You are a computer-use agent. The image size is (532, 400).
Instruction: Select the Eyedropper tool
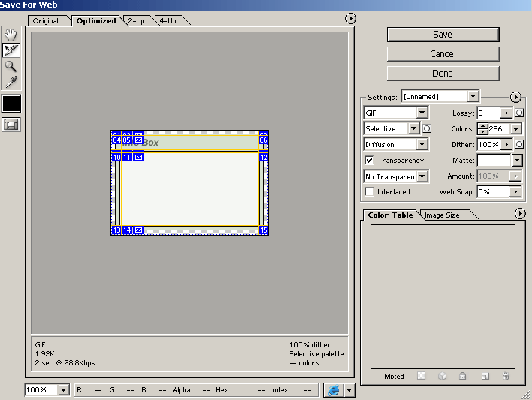point(11,82)
